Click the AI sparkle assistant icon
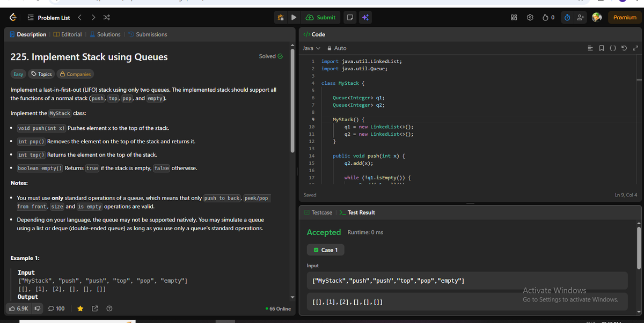 (x=364, y=18)
